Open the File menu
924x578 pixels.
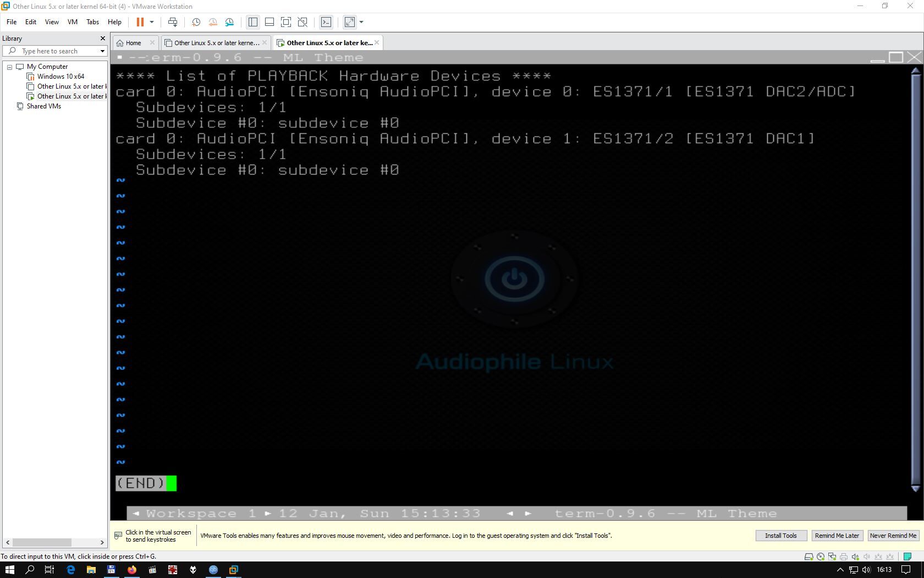point(12,22)
